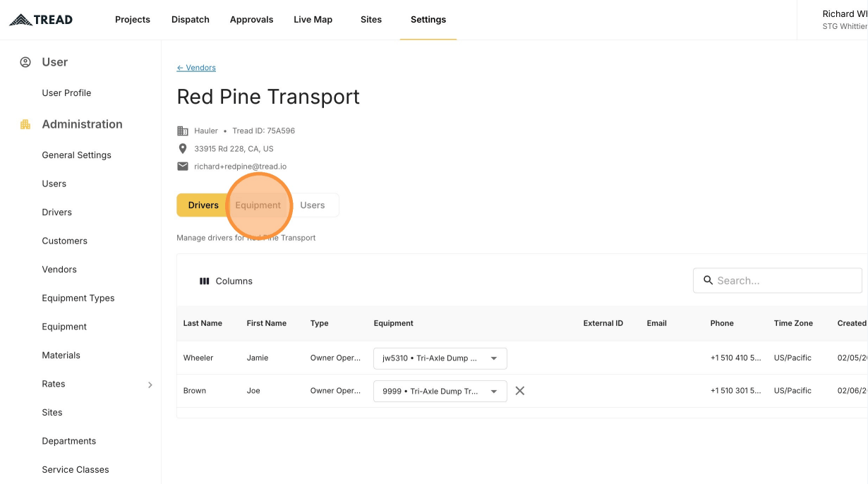Click the Equipment column header
The width and height of the screenshot is (868, 484).
tap(394, 323)
